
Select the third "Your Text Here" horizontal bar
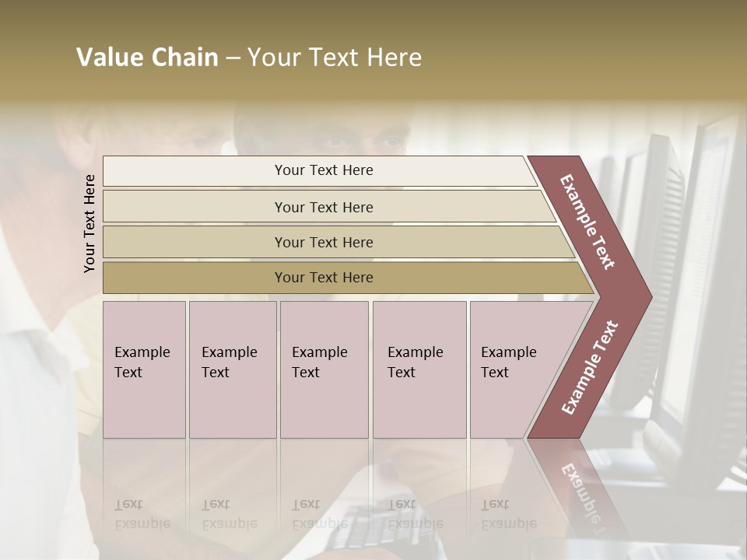(x=338, y=242)
